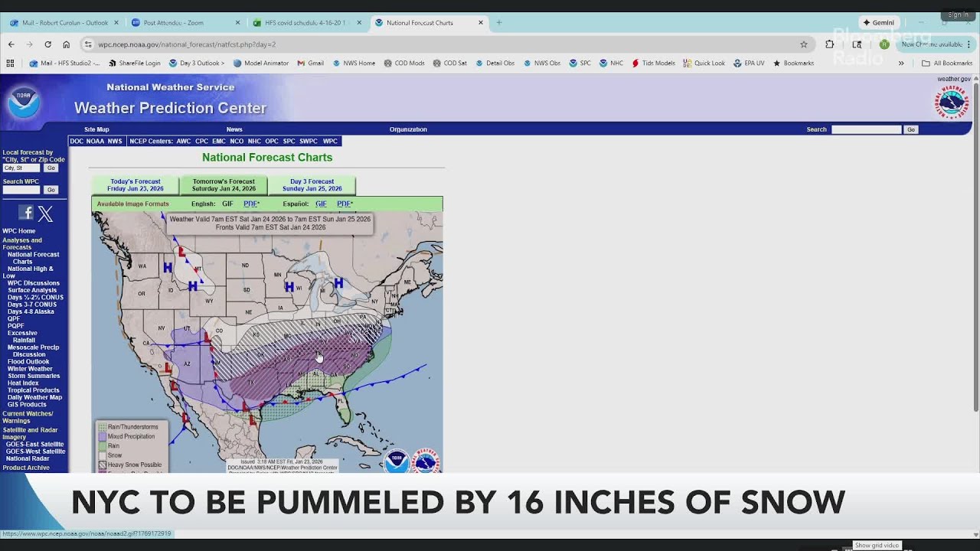980x551 pixels.
Task: Open the NHC link in NCEP Centers bar
Action: (x=254, y=142)
